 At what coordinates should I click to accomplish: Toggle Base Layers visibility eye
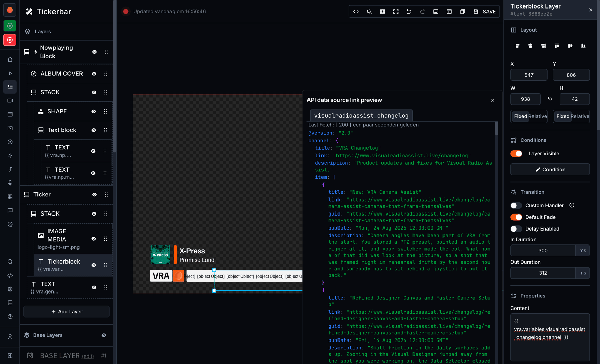(104, 335)
